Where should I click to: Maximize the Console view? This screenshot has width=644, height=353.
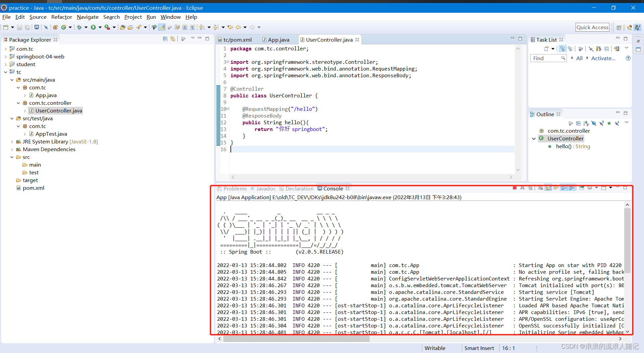[625, 187]
